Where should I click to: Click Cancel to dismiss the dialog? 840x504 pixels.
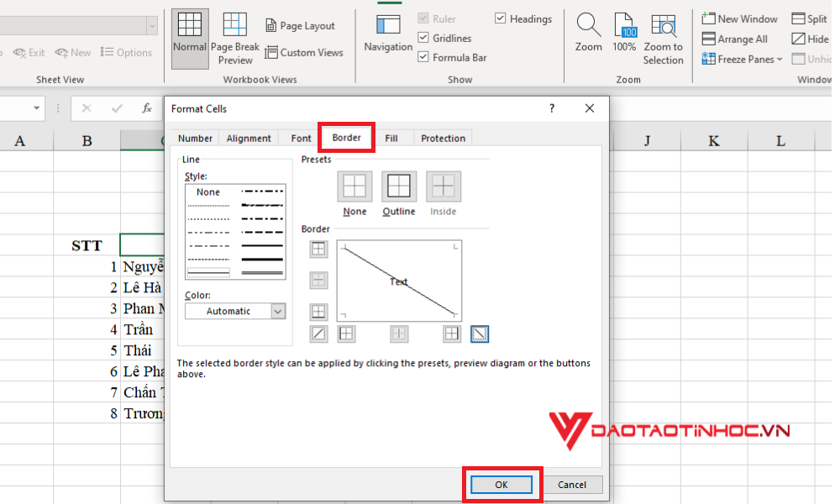pyautogui.click(x=572, y=484)
